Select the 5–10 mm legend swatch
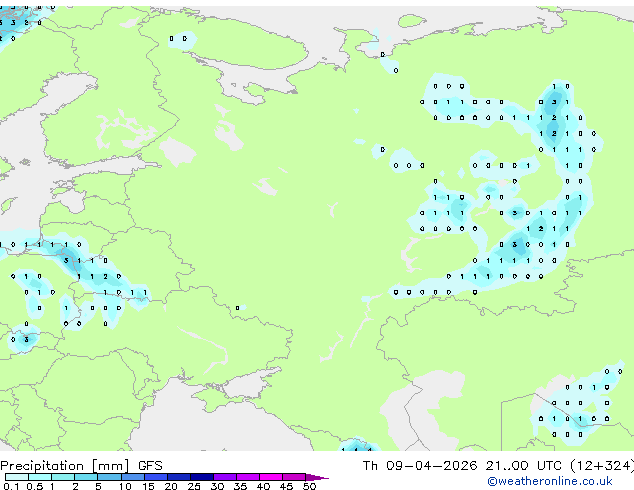The width and height of the screenshot is (634, 490). pos(109,477)
